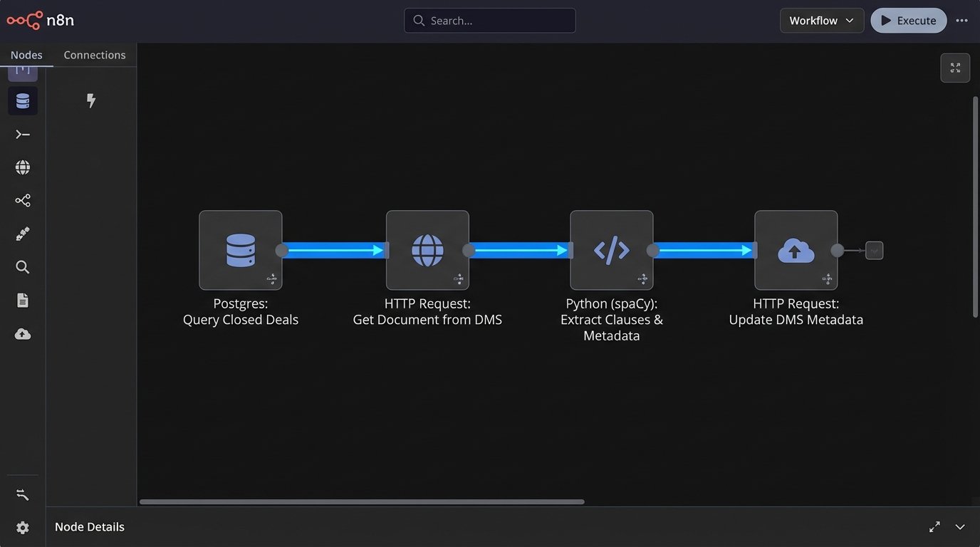Open the terminal command node category
Image resolution: width=980 pixels, height=547 pixels.
point(22,134)
